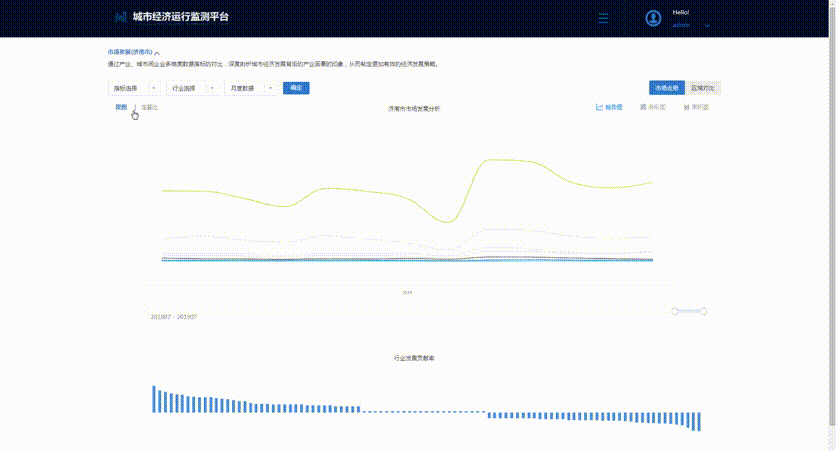Click the platform logo icon in header
This screenshot has height=450, width=836.
(121, 17)
